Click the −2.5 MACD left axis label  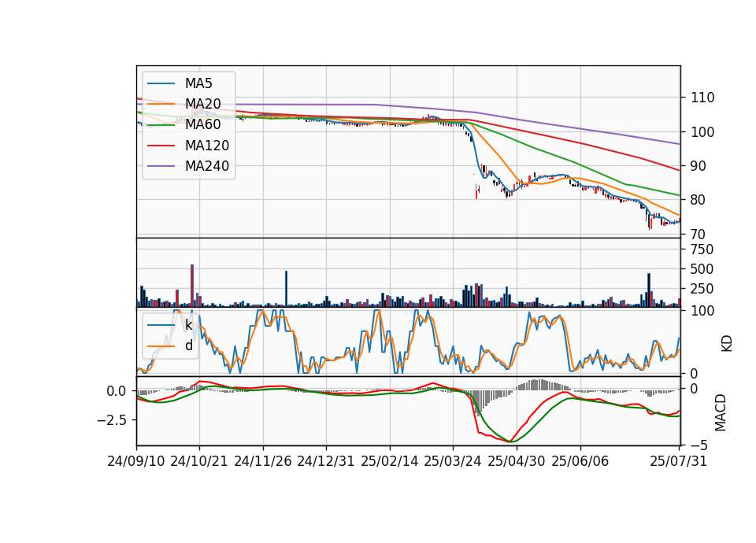[x=113, y=420]
